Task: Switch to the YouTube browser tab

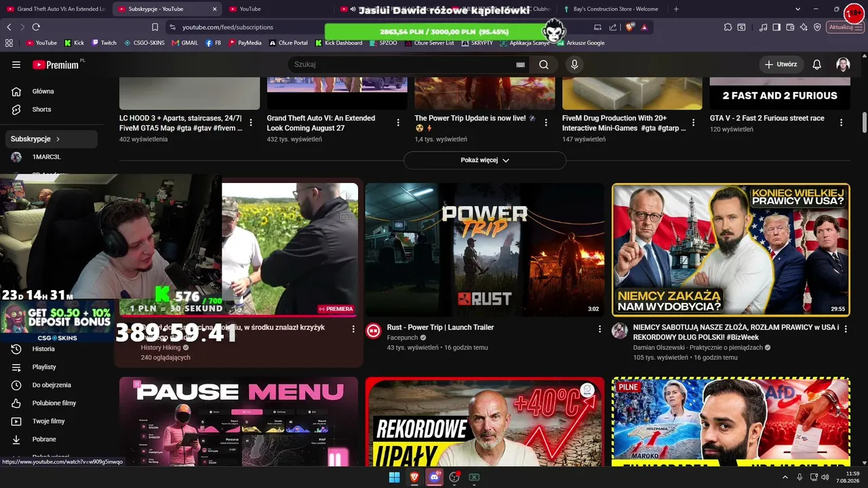Action: point(278,9)
